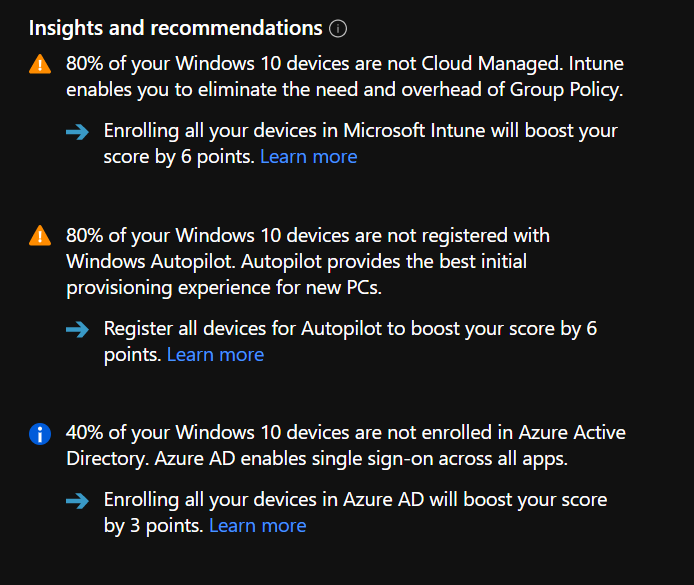Click the blue info icon for Azure Active Directory insight
The height and width of the screenshot is (585, 694).
pyautogui.click(x=40, y=434)
